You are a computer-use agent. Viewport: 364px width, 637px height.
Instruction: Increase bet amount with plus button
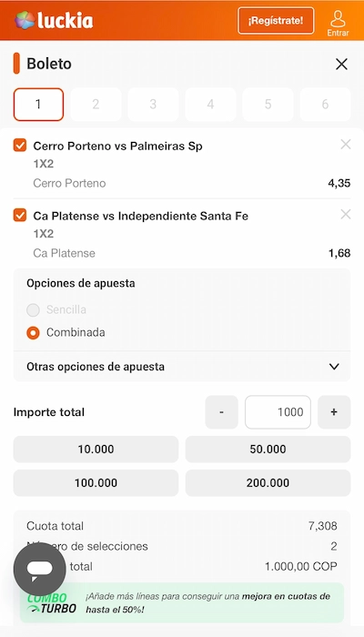[334, 412]
